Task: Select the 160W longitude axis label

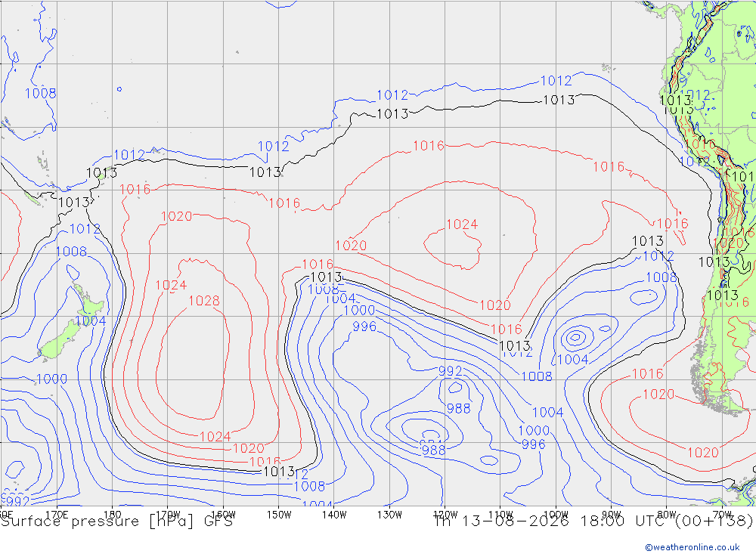Action: point(223,515)
